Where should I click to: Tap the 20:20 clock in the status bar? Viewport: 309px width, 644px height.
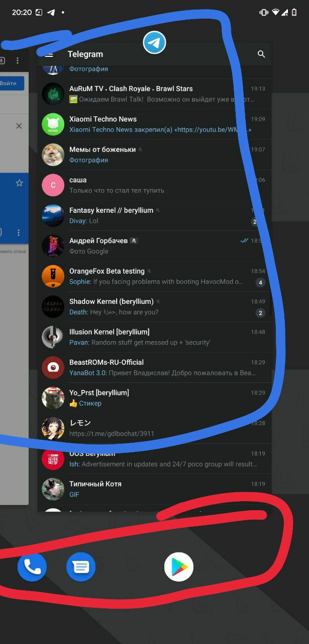coord(22,12)
